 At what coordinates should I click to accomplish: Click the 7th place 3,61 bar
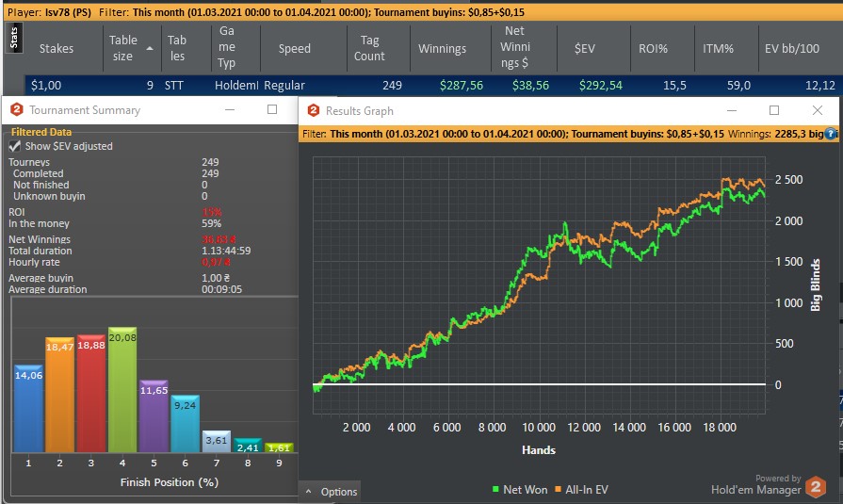tap(216, 441)
